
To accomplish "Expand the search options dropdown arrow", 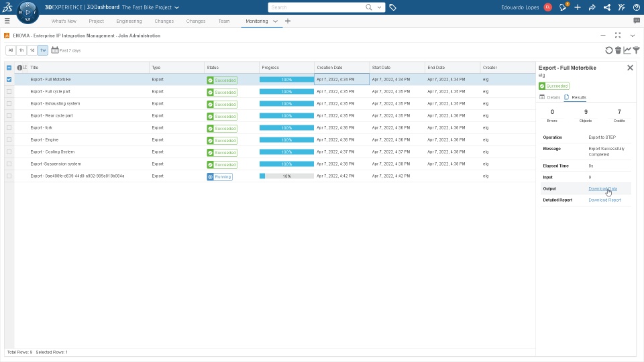I will (x=379, y=7).
